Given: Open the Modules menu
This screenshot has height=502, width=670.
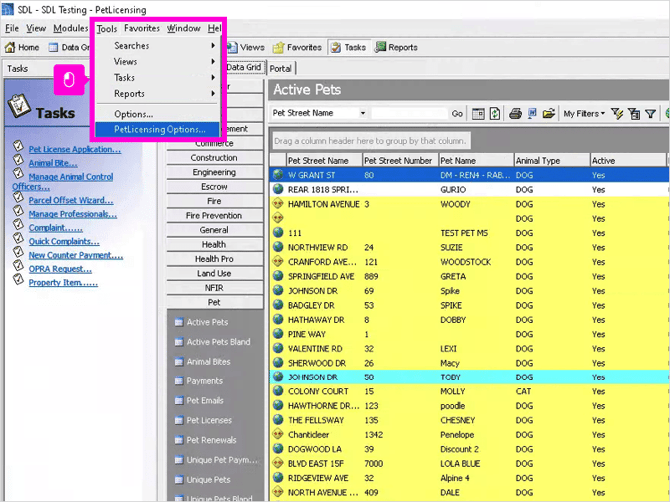Looking at the screenshot, I should (71, 28).
